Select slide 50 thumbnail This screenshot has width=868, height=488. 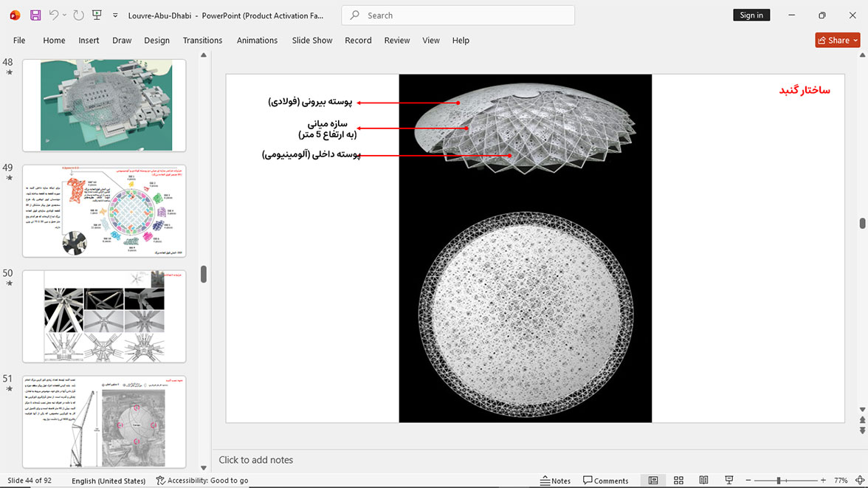(x=104, y=316)
